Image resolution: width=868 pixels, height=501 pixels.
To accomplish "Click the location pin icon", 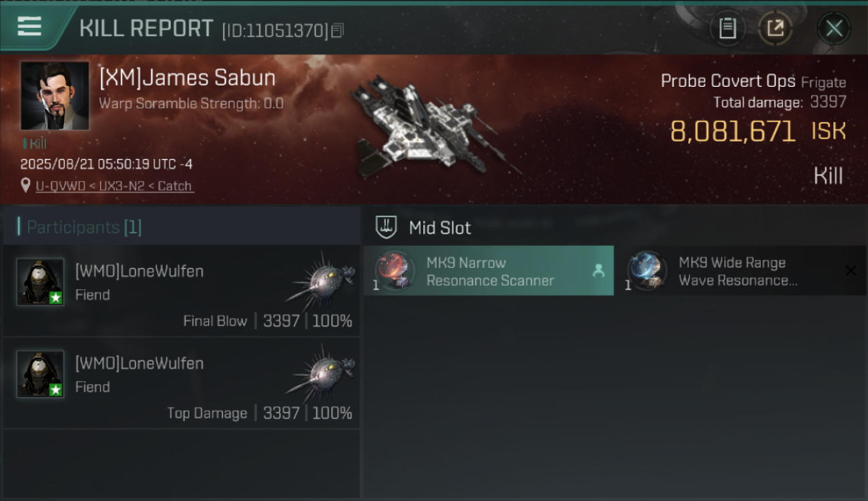I will 26,185.
